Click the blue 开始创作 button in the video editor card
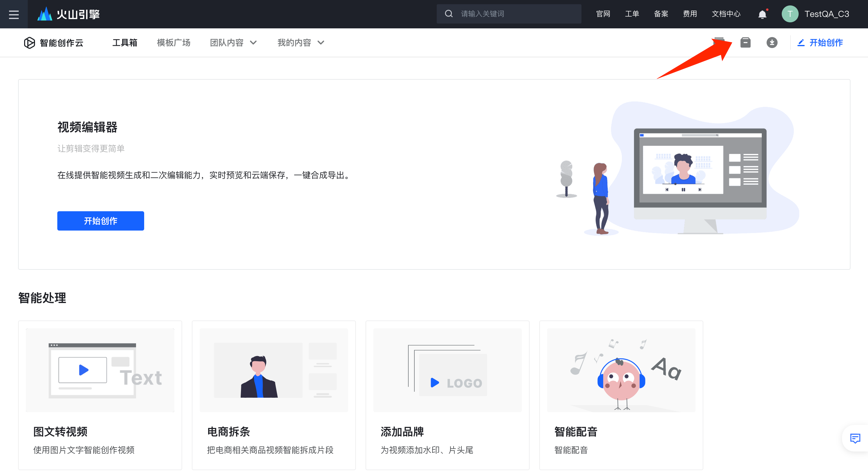Viewport: 868px width, 475px height. click(101, 221)
